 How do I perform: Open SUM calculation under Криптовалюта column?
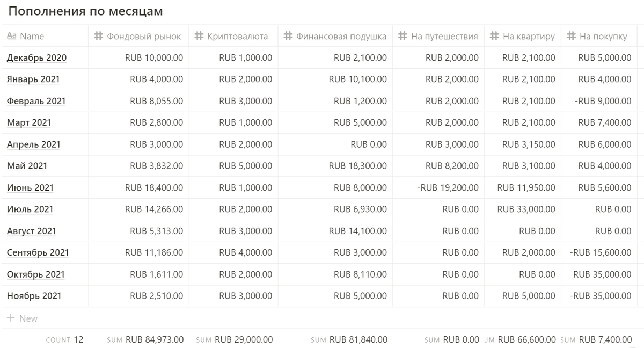tap(234, 339)
